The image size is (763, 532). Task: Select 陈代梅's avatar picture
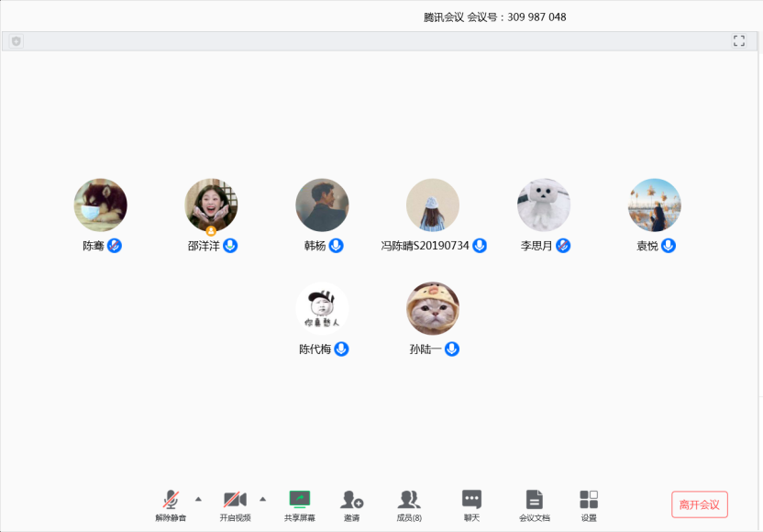click(x=322, y=308)
